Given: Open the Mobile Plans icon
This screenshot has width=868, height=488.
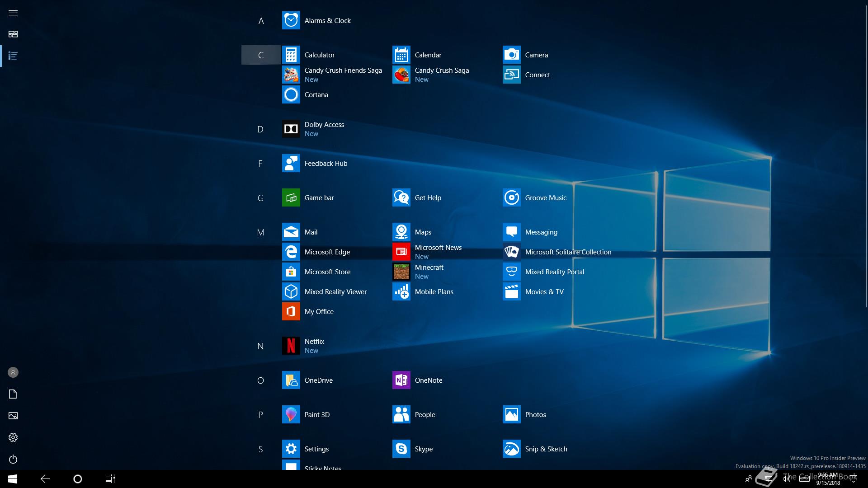Looking at the screenshot, I should coord(401,291).
